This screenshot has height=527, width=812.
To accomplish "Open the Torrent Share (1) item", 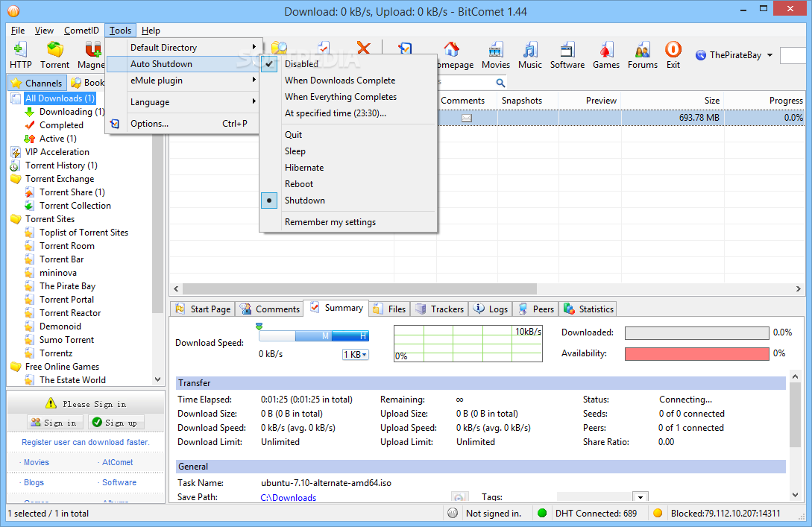I will pos(72,192).
